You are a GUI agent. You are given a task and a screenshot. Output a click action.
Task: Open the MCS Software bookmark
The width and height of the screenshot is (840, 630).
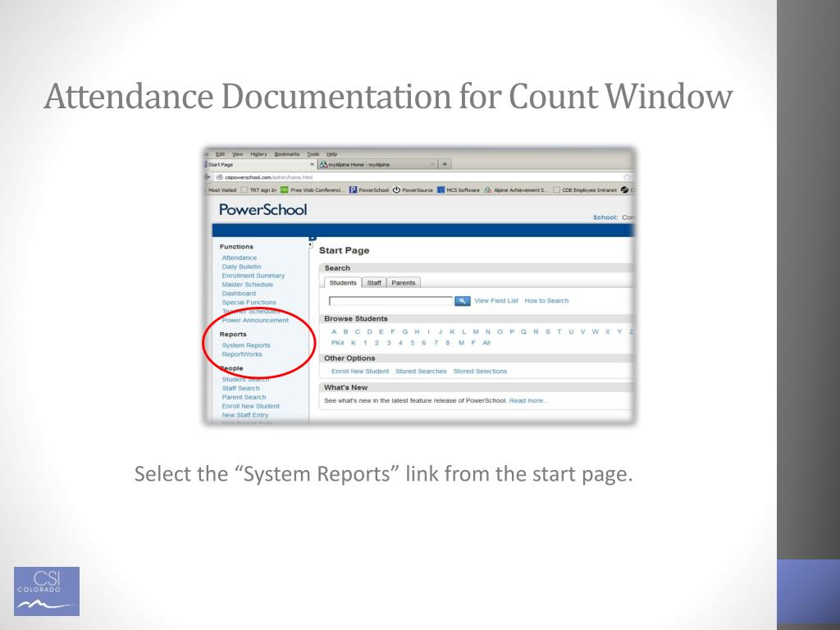point(459,189)
